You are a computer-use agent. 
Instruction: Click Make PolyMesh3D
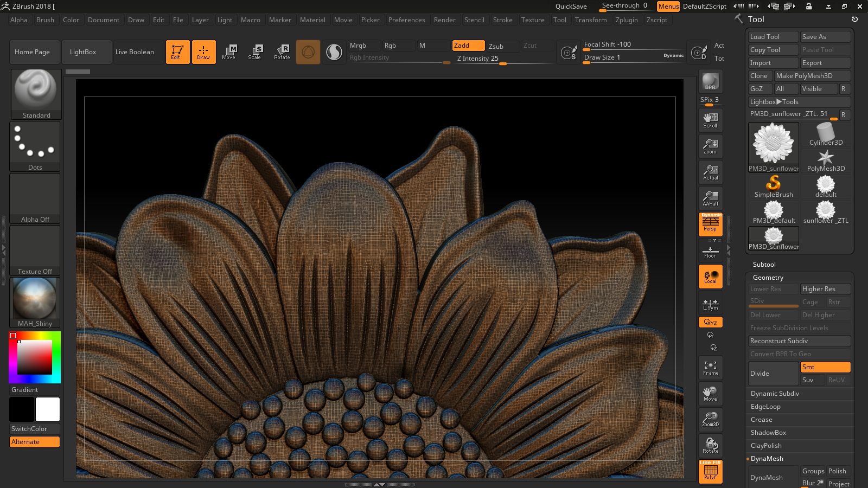click(812, 76)
